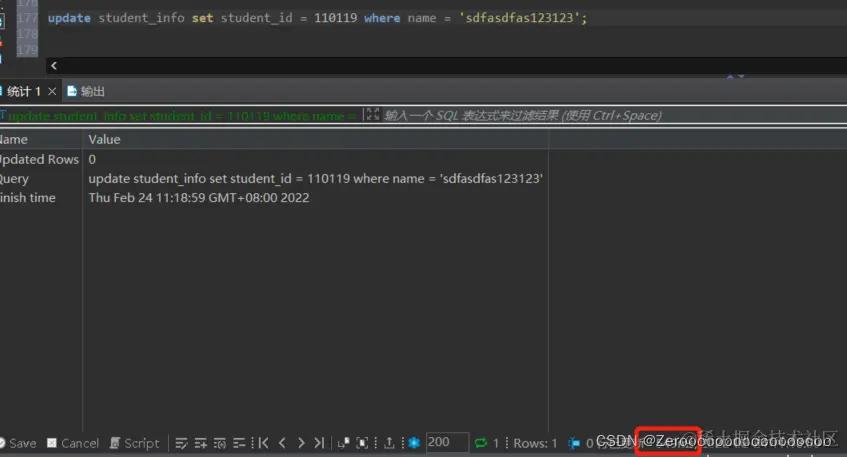
Task: Select the Updated Rows name cell
Action: click(x=39, y=159)
